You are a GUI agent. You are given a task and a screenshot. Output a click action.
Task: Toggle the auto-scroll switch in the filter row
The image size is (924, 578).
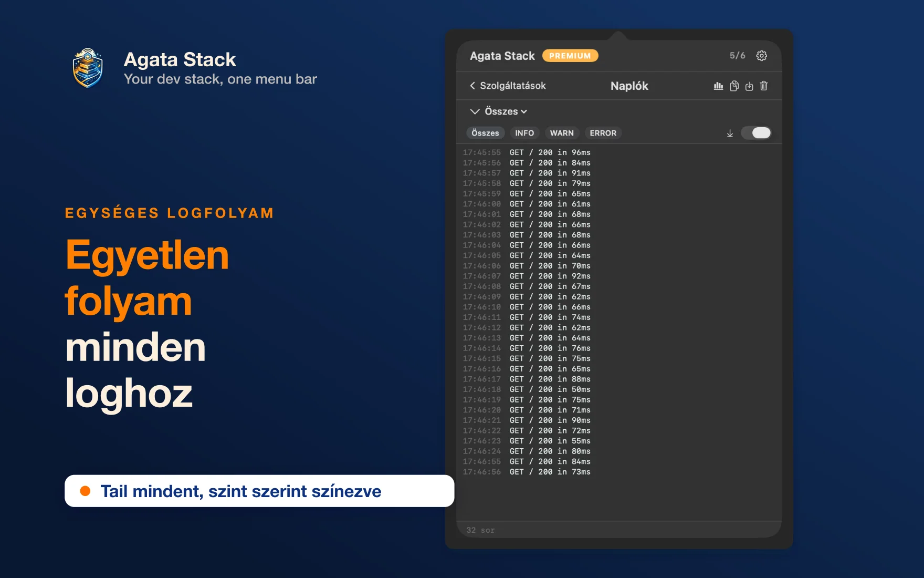(756, 133)
